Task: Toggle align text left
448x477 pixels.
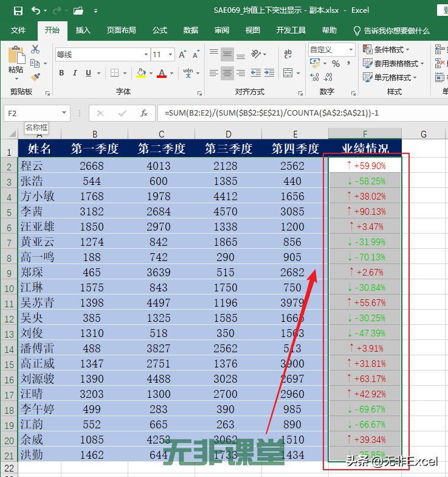Action: 214,73
